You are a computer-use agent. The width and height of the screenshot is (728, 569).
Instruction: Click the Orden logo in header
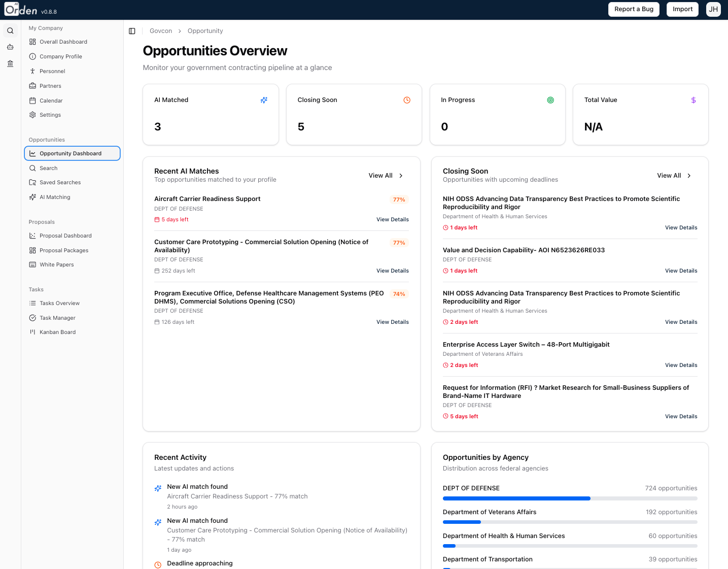[21, 10]
